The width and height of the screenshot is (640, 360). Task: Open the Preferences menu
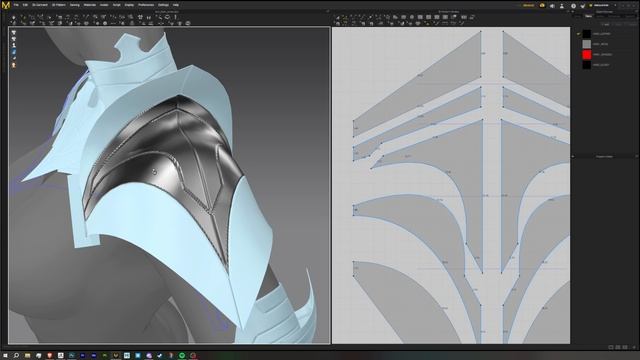[x=146, y=5]
